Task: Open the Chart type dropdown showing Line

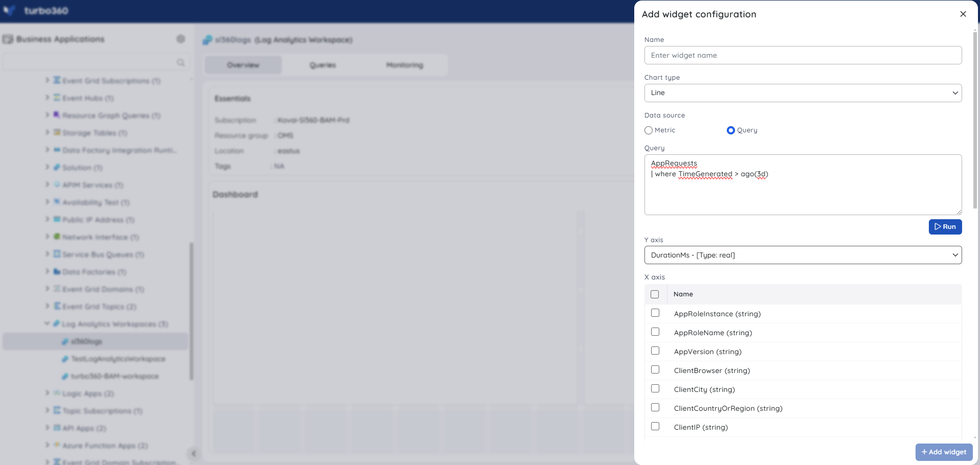Action: 803,93
